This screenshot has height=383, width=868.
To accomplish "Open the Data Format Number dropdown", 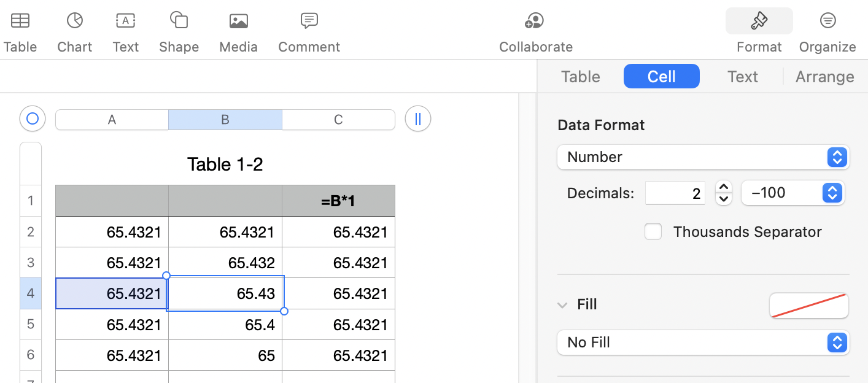I will (703, 157).
